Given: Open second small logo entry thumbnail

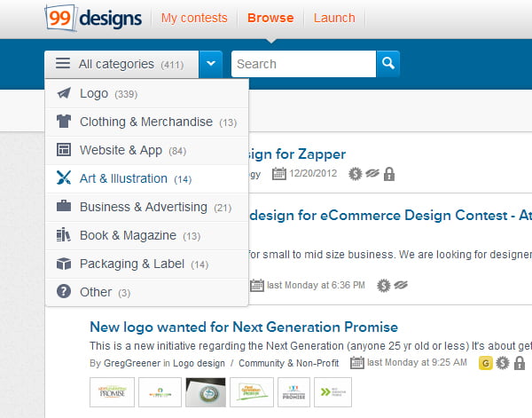Looking at the screenshot, I should [x=160, y=392].
